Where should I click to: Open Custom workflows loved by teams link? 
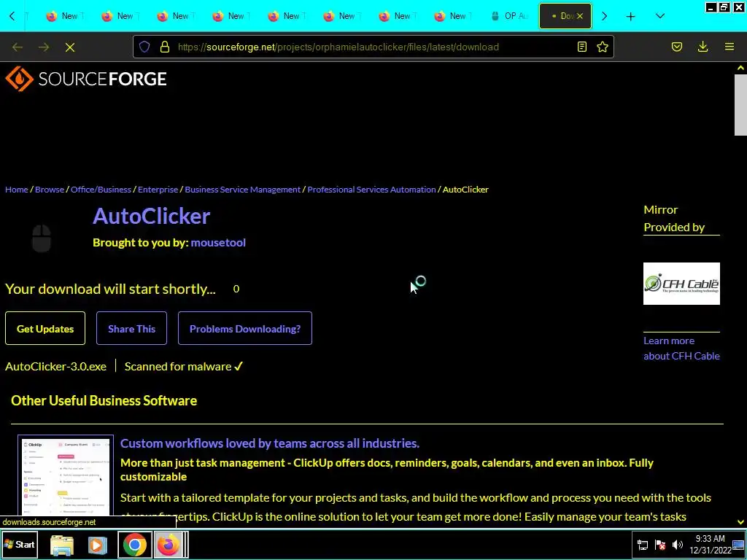(x=270, y=443)
